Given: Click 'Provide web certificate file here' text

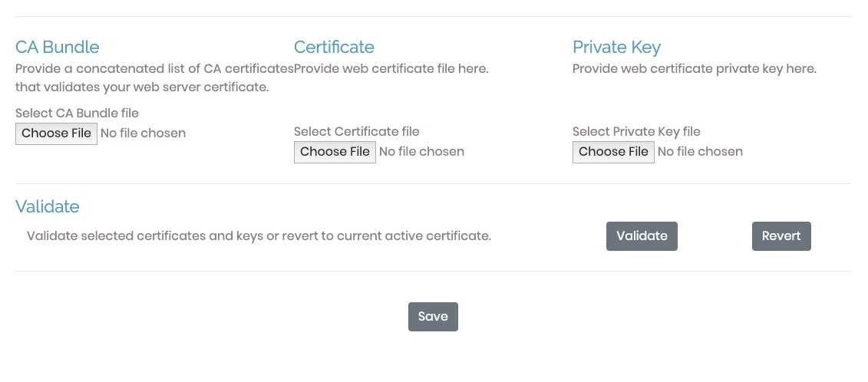Looking at the screenshot, I should tap(391, 69).
